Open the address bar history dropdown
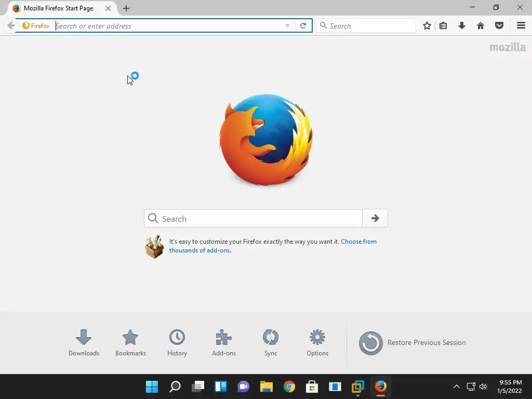Screen dimensions: 532x399 click(x=287, y=26)
